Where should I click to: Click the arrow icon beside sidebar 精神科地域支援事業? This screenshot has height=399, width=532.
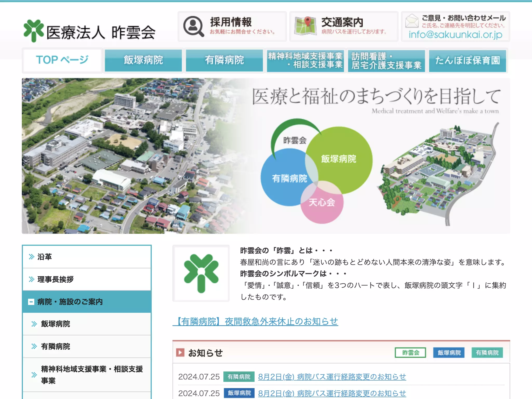tap(34, 375)
